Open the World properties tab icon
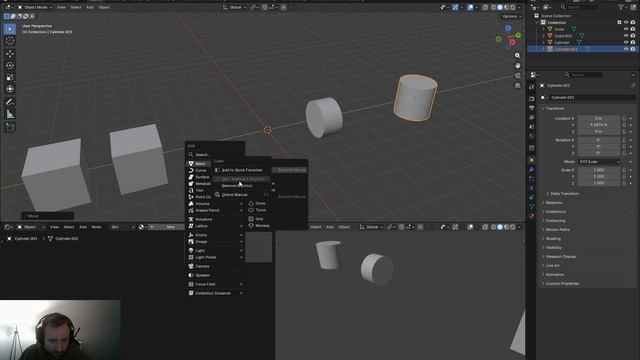This screenshot has width=640, height=360. click(x=531, y=136)
